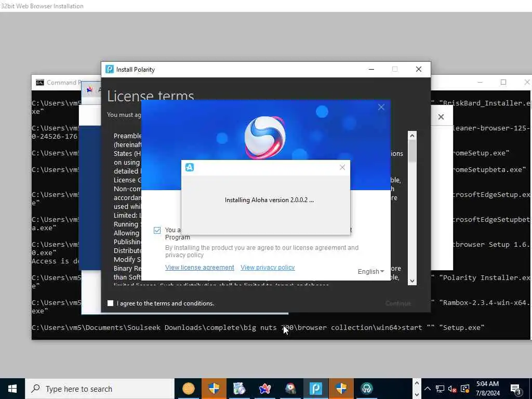
Task: Open the orange circle app in taskbar
Action: pos(188,389)
